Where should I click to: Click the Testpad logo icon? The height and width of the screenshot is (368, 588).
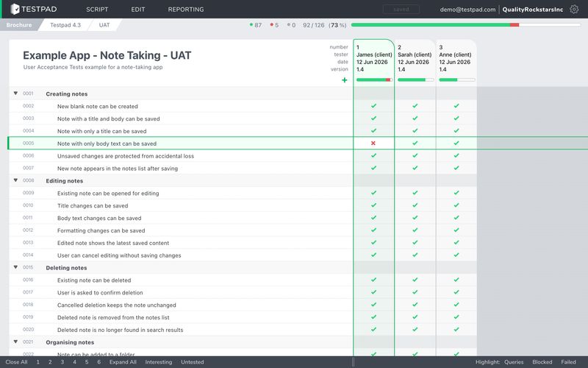pos(15,9)
